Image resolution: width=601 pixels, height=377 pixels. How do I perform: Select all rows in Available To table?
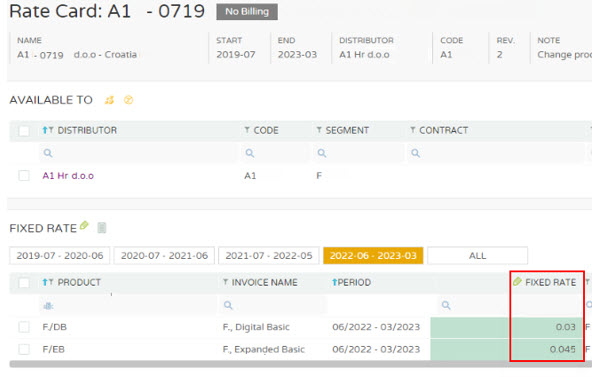[24, 131]
